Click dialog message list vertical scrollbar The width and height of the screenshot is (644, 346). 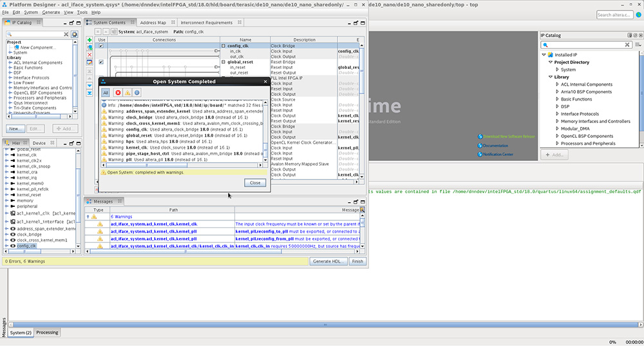(265, 131)
